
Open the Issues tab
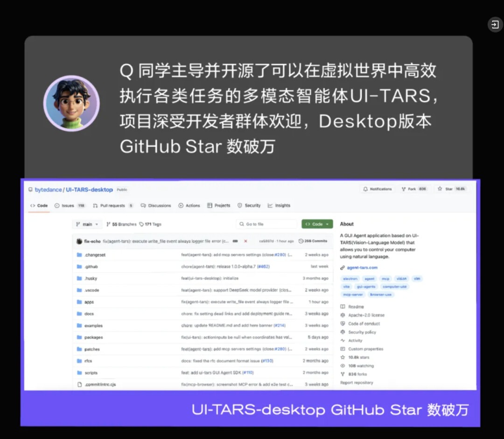click(69, 206)
